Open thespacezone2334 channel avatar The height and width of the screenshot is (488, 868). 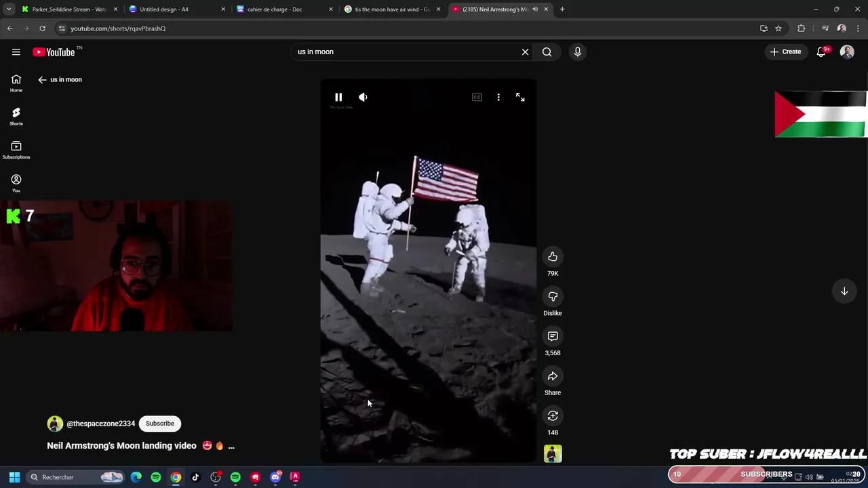click(x=55, y=424)
